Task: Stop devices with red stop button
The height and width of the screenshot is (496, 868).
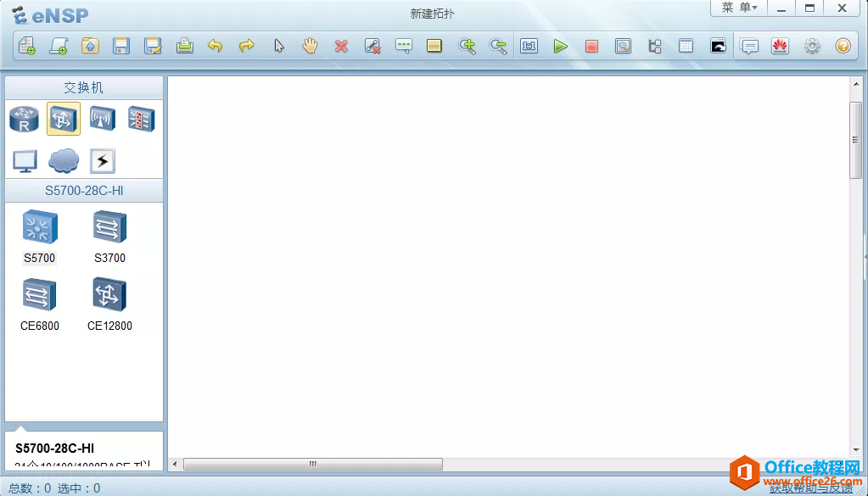Action: tap(591, 46)
